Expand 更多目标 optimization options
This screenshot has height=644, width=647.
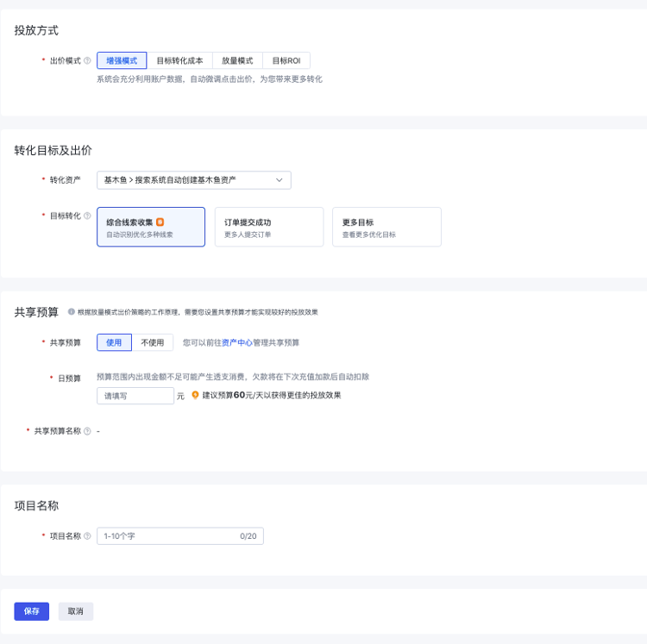[x=386, y=227]
